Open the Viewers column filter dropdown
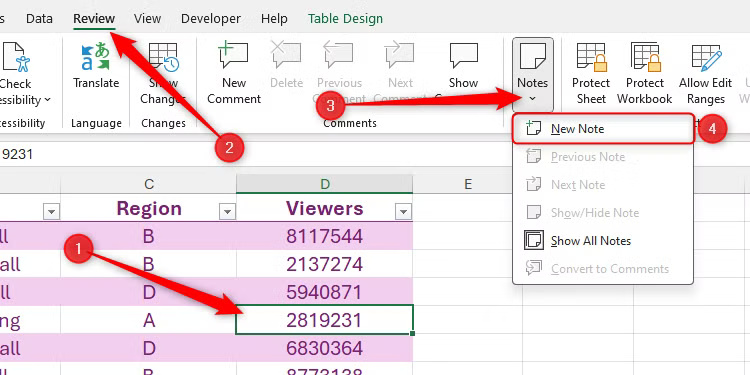This screenshot has height=375, width=750. tap(404, 211)
